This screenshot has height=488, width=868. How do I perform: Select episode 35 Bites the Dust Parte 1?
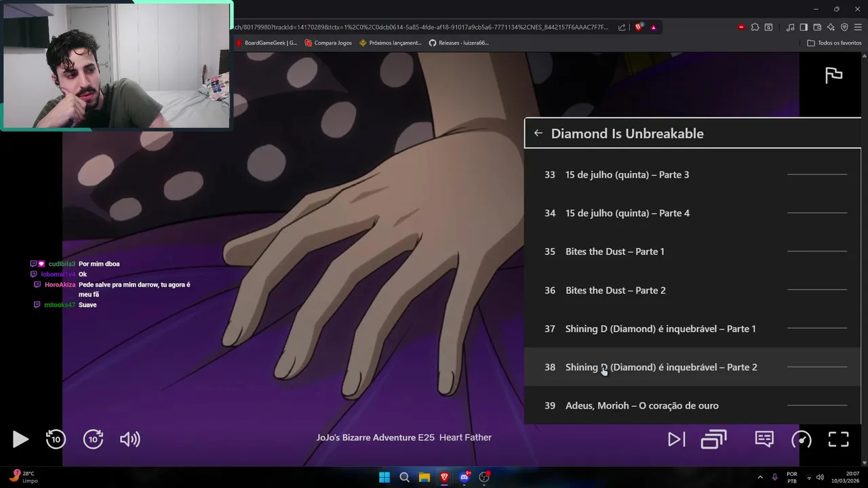692,251
